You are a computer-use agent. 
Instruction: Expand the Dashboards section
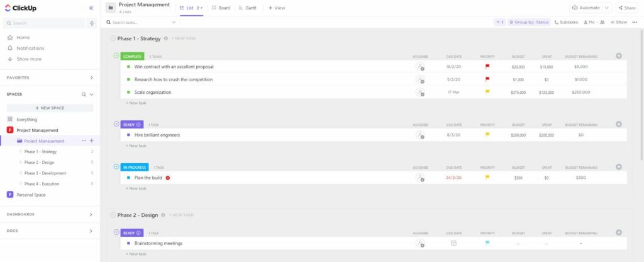coord(91,214)
